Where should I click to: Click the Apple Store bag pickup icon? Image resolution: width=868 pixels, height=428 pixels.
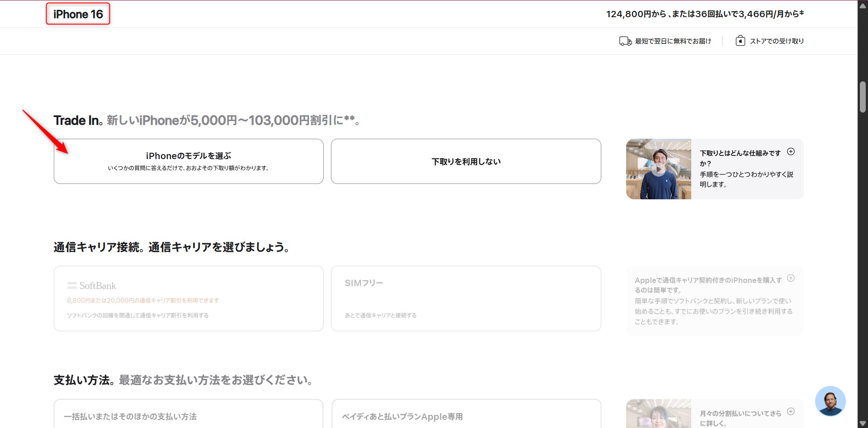click(x=740, y=41)
